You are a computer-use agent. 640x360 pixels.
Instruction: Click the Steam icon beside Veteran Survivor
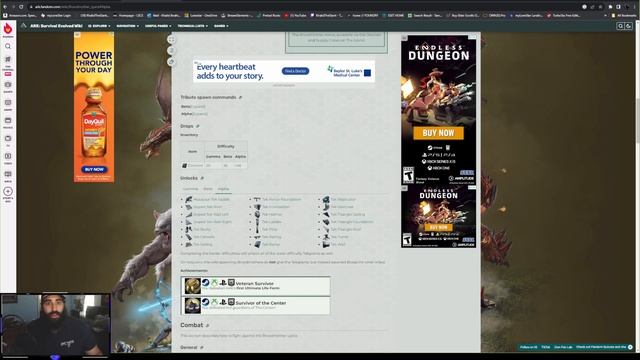[x=206, y=282]
